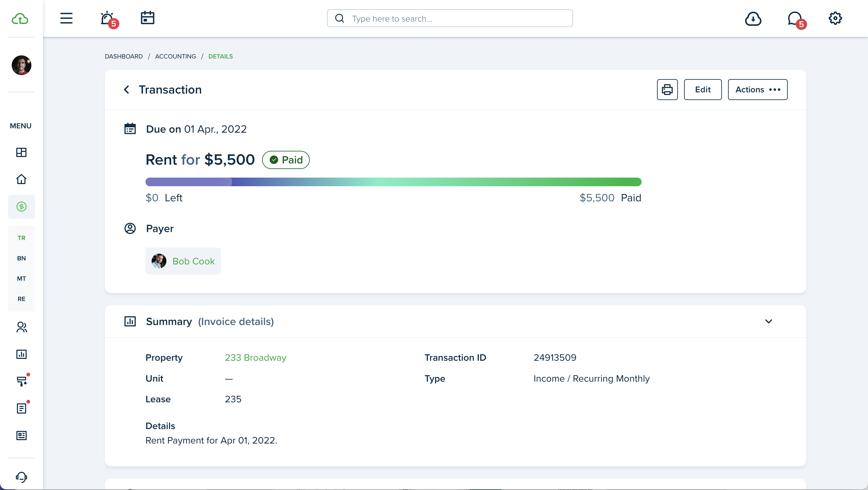868x490 pixels.
Task: Open the contacts people icon in sidebar
Action: (21, 327)
